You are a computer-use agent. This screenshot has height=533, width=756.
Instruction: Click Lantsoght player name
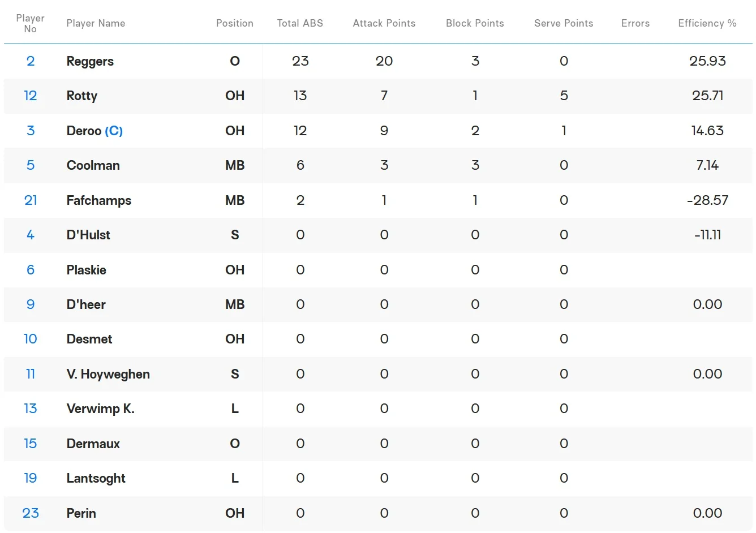point(96,478)
